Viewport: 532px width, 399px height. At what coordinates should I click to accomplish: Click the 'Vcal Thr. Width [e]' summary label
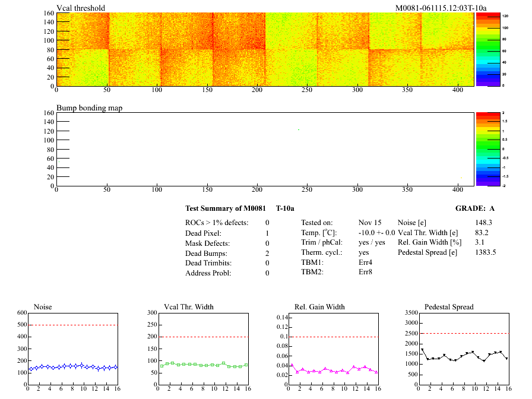[428, 233]
